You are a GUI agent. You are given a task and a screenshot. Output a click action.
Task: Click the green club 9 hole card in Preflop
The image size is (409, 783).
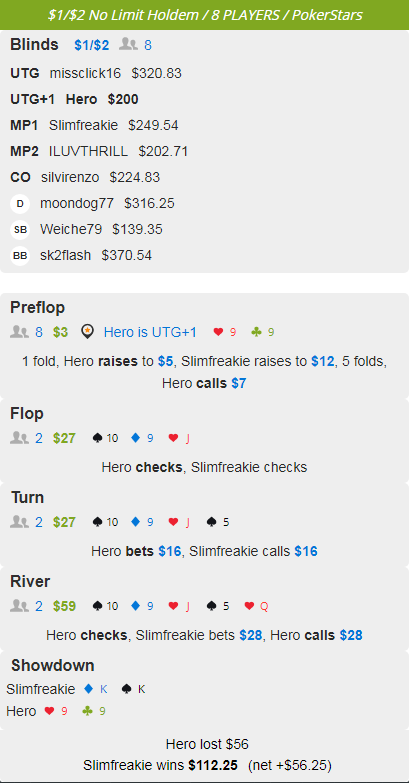262,332
